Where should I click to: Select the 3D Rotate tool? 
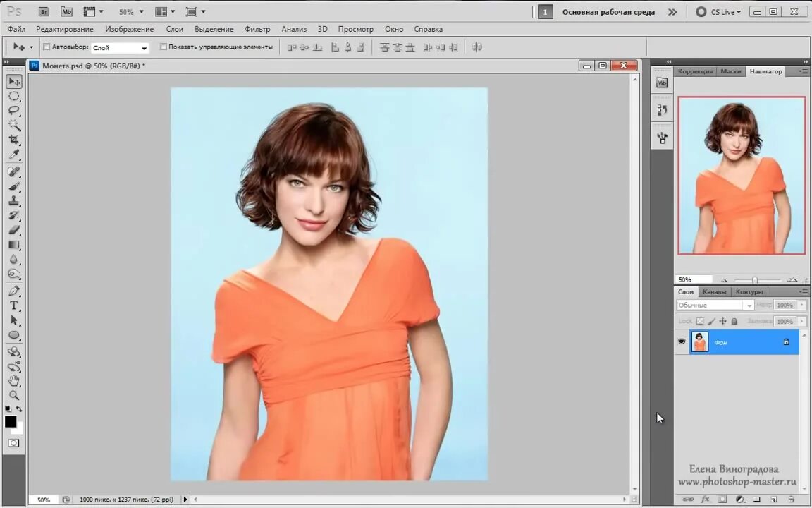pos(14,352)
